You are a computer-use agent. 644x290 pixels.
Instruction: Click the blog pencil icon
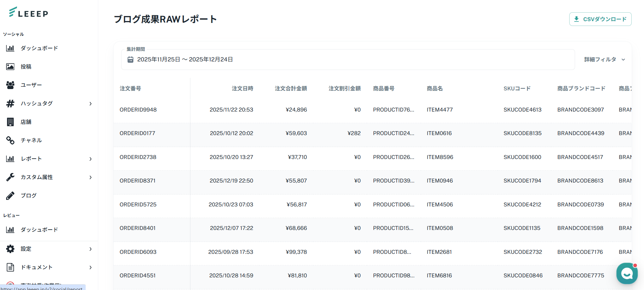[10, 195]
